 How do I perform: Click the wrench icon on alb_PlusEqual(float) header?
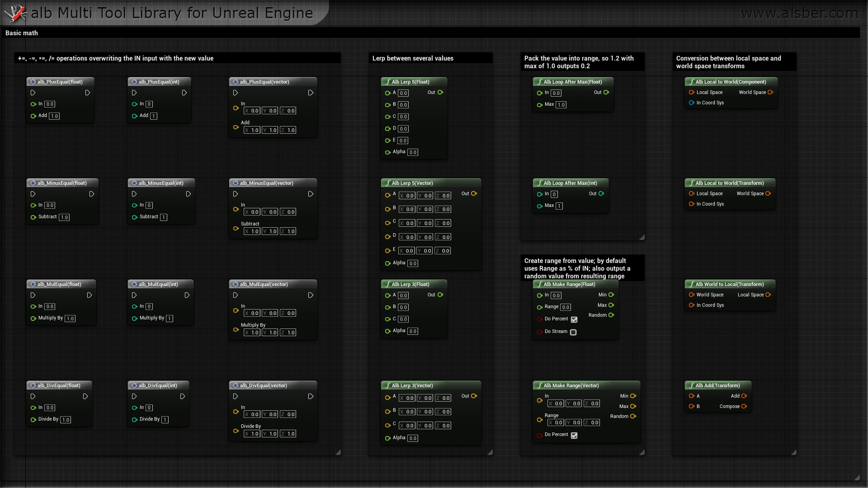[x=33, y=82]
